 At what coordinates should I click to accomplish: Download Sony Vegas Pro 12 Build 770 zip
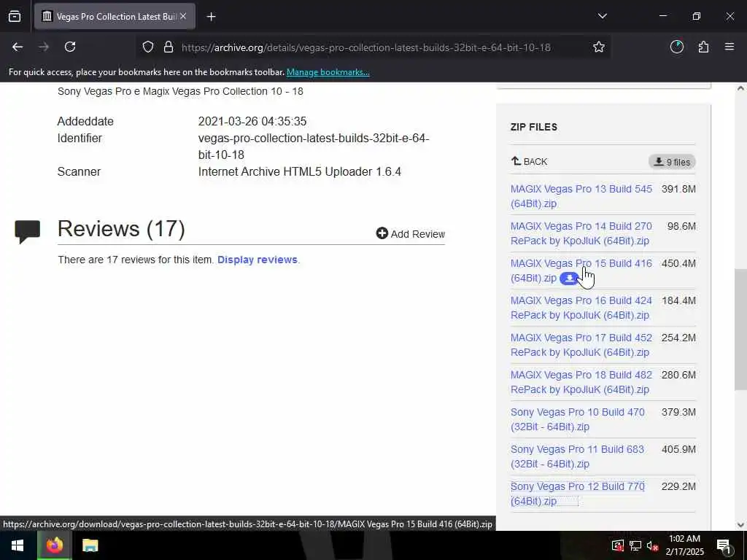[578, 494]
